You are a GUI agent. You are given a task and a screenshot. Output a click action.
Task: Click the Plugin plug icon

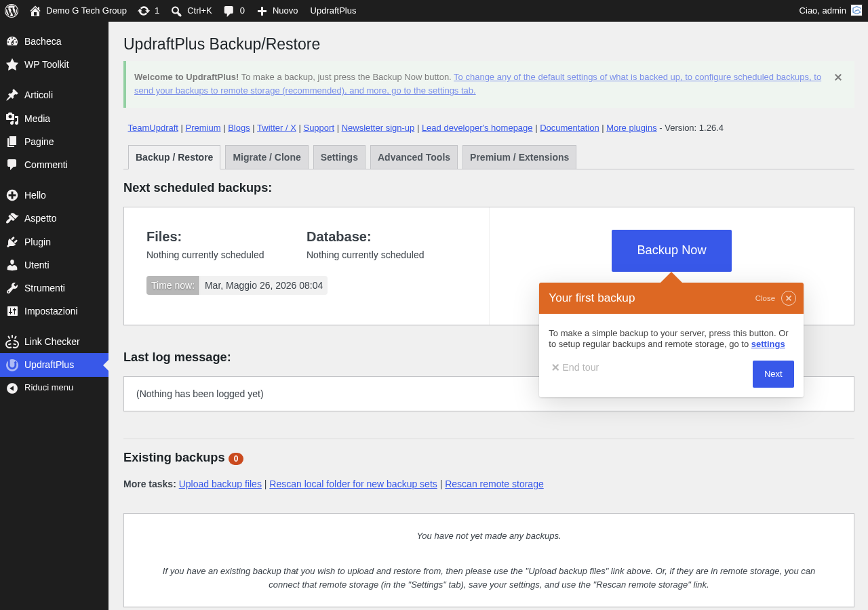tap(12, 242)
